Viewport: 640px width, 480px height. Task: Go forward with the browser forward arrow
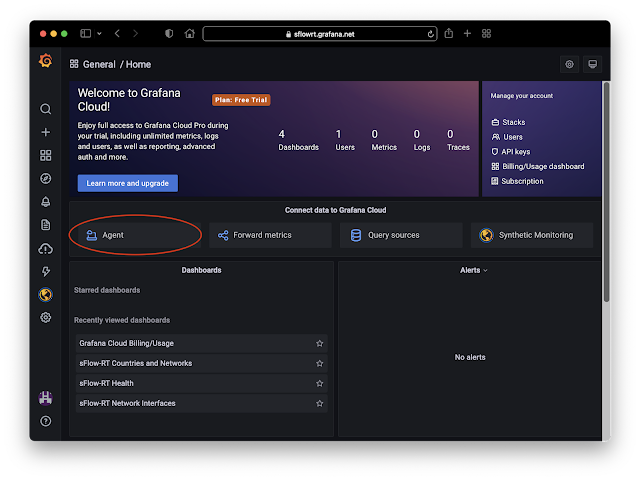[x=136, y=33]
